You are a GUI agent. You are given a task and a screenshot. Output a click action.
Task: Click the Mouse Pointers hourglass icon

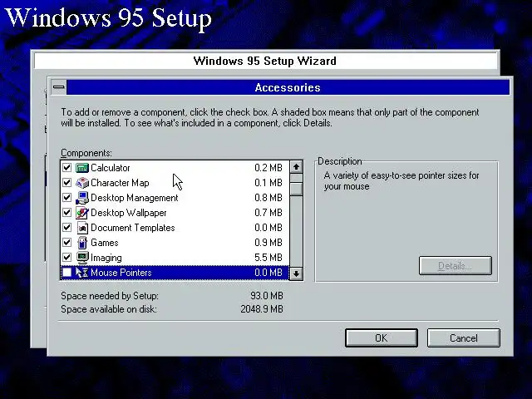82,273
